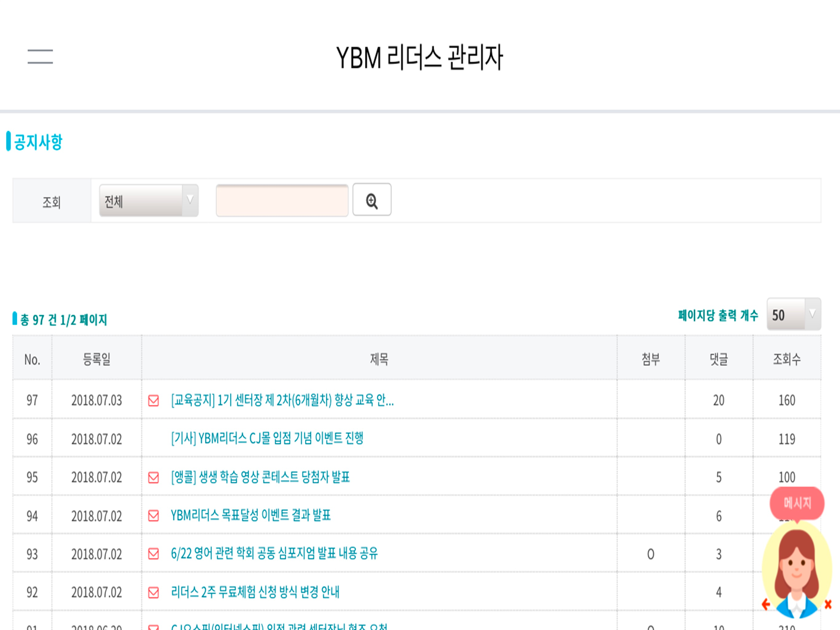The height and width of the screenshot is (630, 840).
Task: Click the YBM 리더스 관리자 page title
Action: (420, 58)
